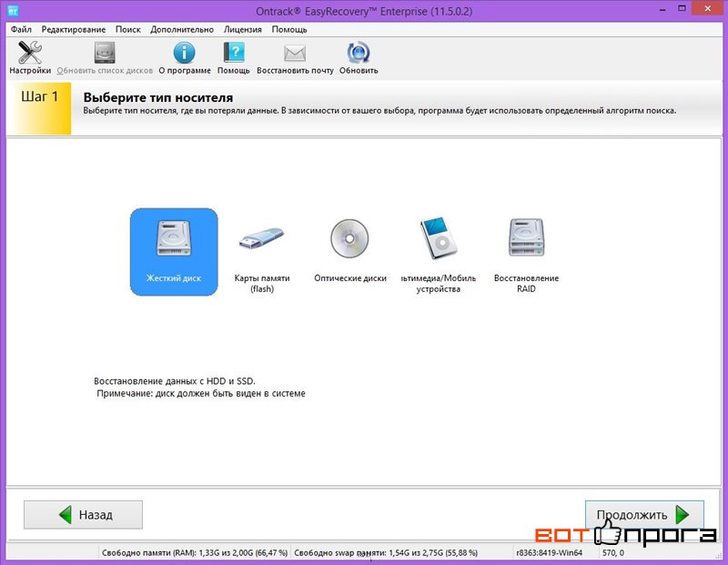Image resolution: width=728 pixels, height=565 pixels.
Task: Open the Поиск menu
Action: coord(128,29)
